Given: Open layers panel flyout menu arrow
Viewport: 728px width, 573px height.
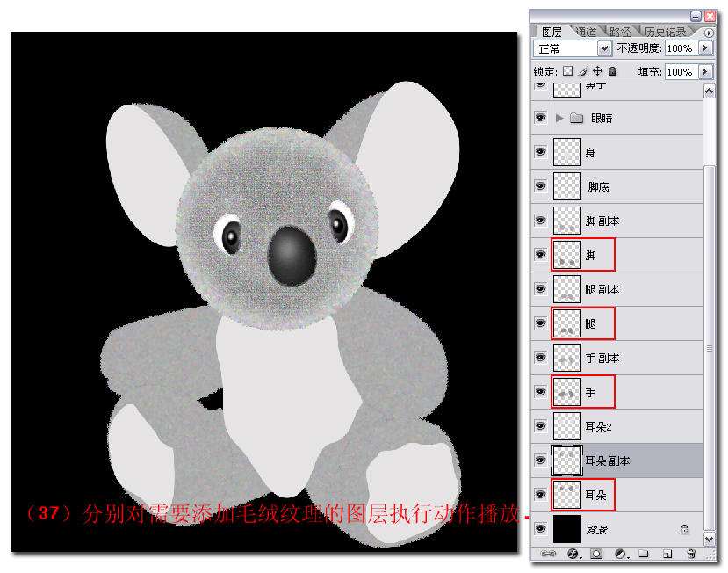Looking at the screenshot, I should tap(709, 33).
